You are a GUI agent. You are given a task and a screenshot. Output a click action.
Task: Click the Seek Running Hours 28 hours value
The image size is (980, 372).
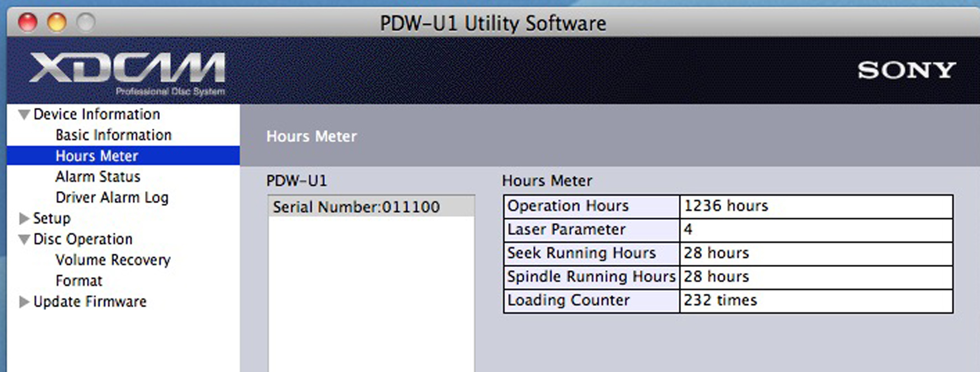tap(816, 254)
